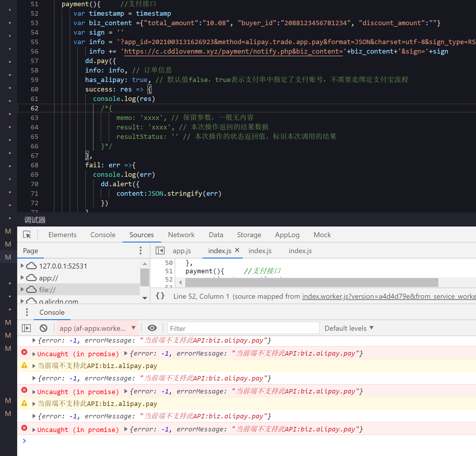Click the source horizontal scrollbar thumb

pyautogui.click(x=312, y=282)
